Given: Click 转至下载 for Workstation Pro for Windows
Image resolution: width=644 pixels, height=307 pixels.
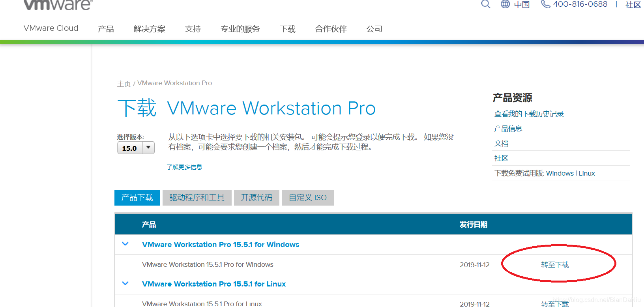Looking at the screenshot, I should (555, 265).
